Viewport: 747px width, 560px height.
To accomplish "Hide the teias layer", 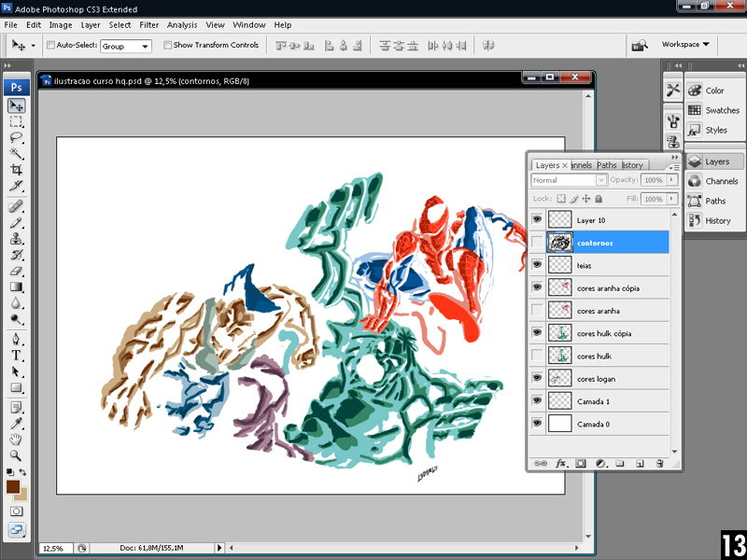I will click(537, 265).
